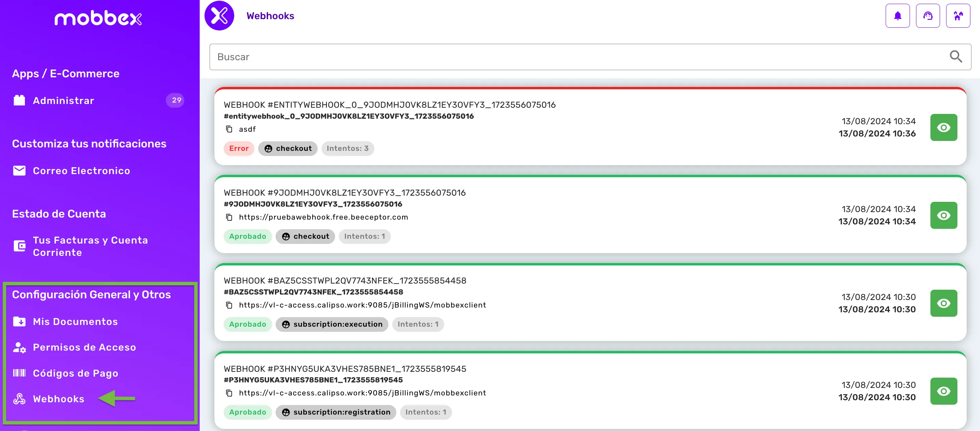Screen dimensions: 980x431
Task: Click the Facturas wallet icon
Action: (19, 246)
